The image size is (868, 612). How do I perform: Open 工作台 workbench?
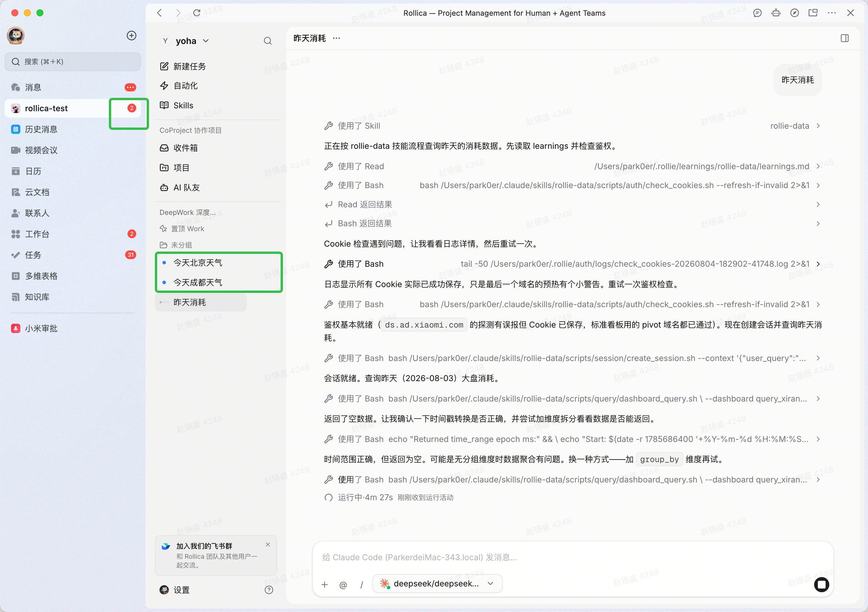pyautogui.click(x=72, y=234)
